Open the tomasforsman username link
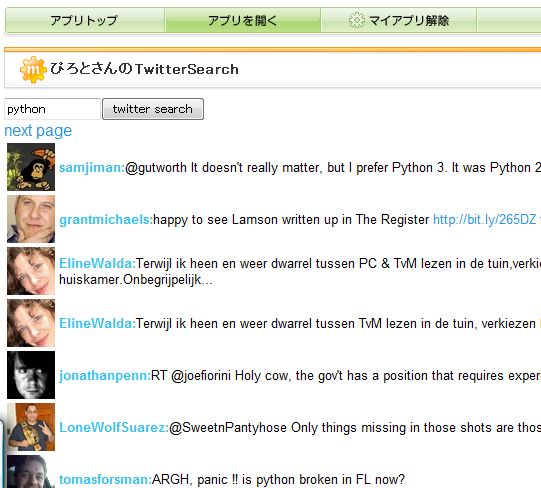541x488 pixels. point(105,480)
